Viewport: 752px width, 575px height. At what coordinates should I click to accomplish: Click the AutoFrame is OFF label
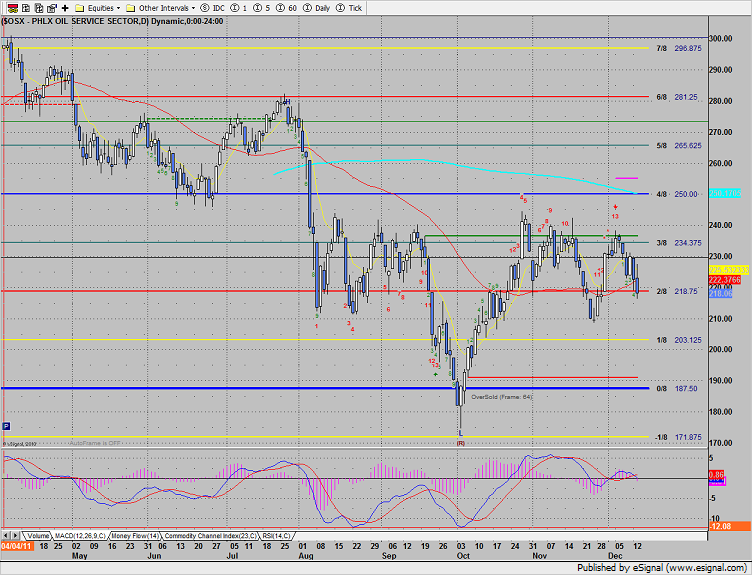coord(95,443)
